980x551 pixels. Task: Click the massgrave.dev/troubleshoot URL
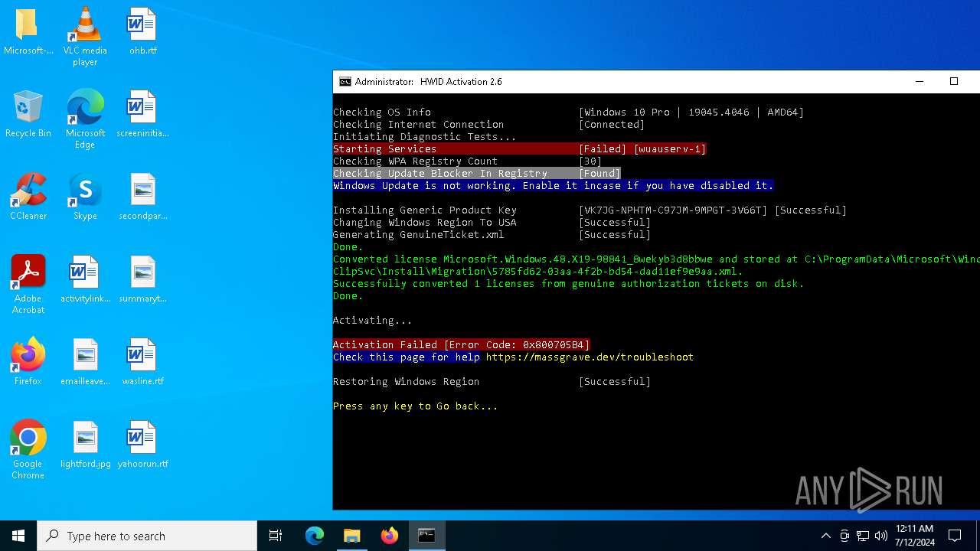point(590,357)
